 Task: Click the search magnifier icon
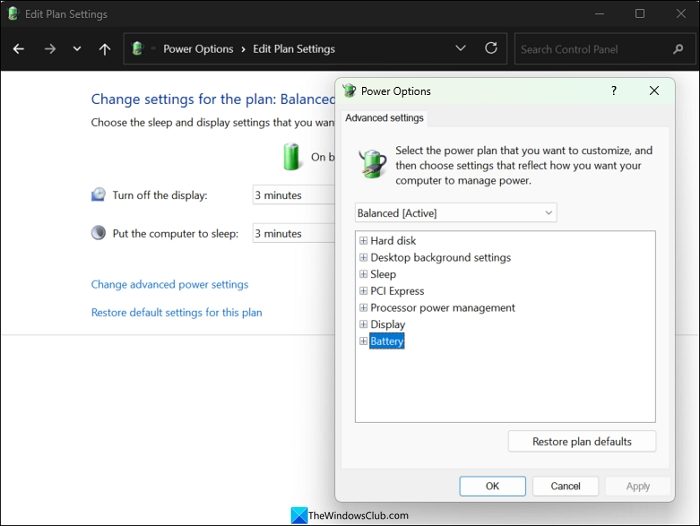(x=678, y=49)
